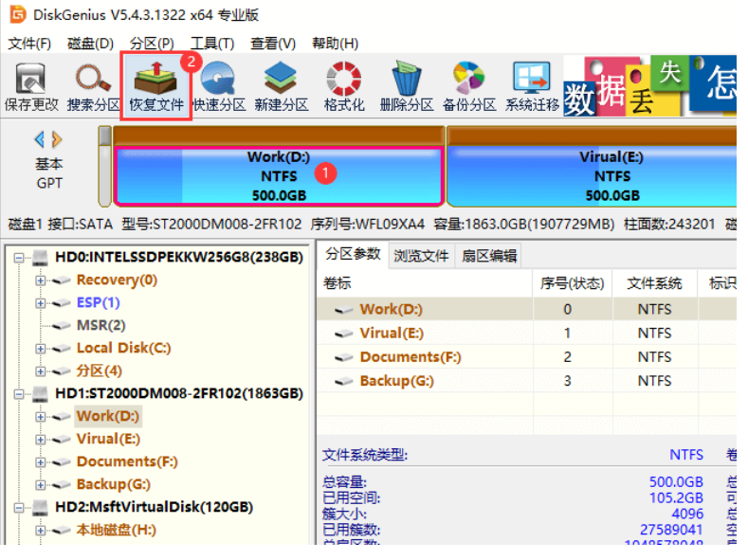Click the data-loss banner advertisement image
The image size is (748, 560).
pyautogui.click(x=649, y=86)
